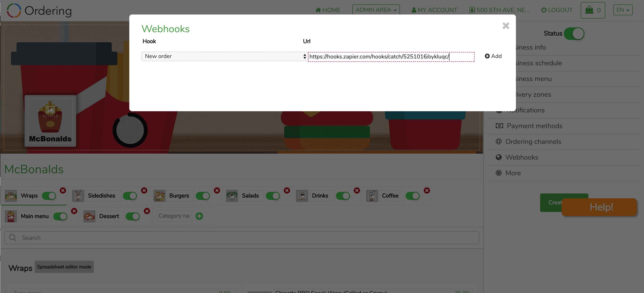Disable the Sidedishes category toggle
644x293 pixels.
coord(130,196)
